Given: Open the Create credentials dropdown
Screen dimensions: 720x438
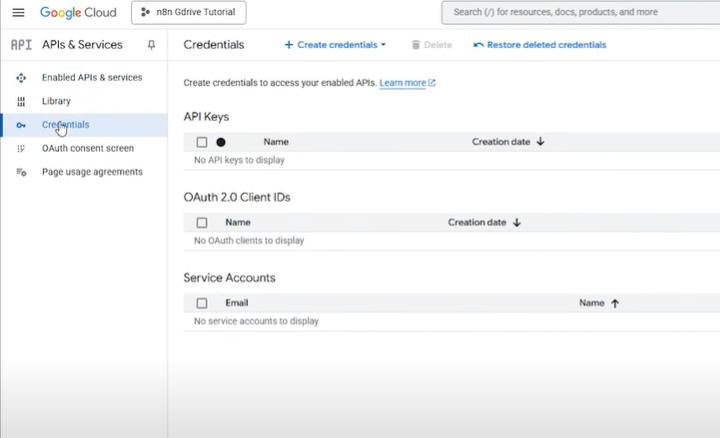Looking at the screenshot, I should coord(335,45).
